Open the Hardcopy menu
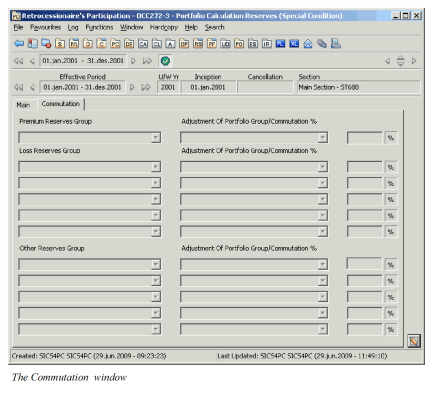Image resolution: width=433 pixels, height=394 pixels. tap(164, 27)
